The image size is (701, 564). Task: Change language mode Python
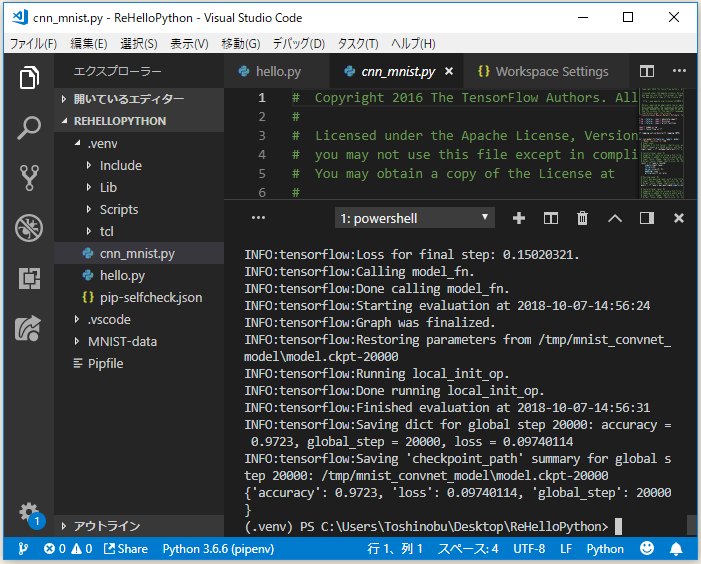tap(605, 548)
